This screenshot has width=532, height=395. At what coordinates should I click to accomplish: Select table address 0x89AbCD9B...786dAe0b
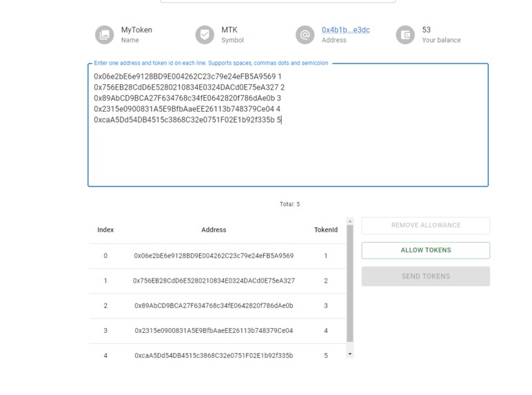click(214, 305)
